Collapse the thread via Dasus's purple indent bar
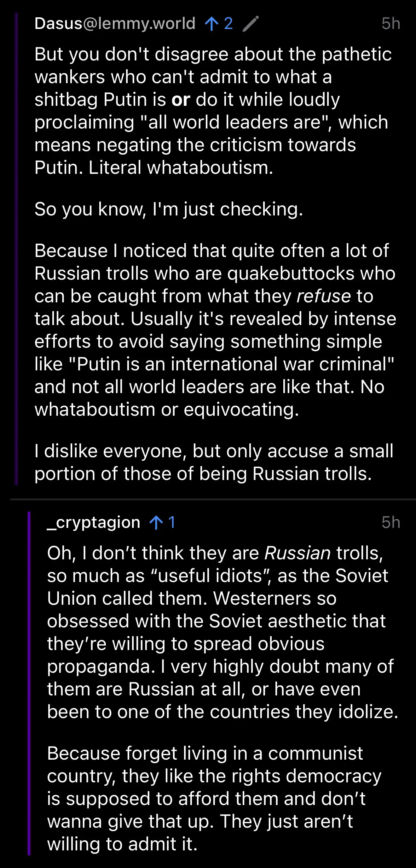Image resolution: width=416 pixels, height=868 pixels. 16,249
